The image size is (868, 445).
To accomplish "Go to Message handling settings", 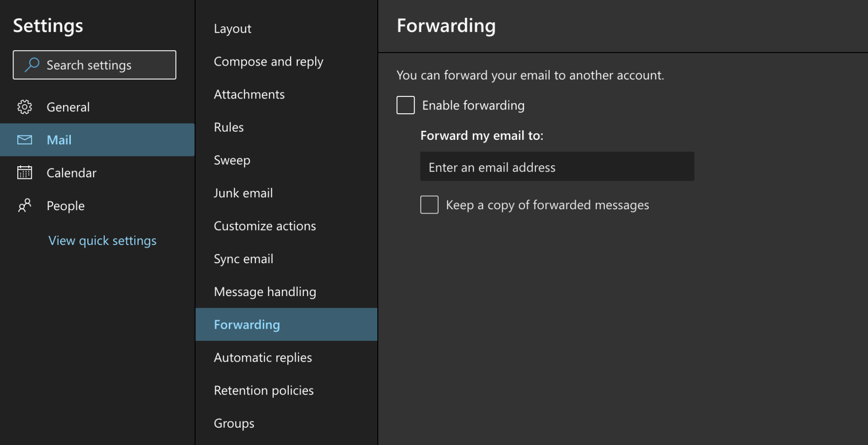I will click(287, 292).
